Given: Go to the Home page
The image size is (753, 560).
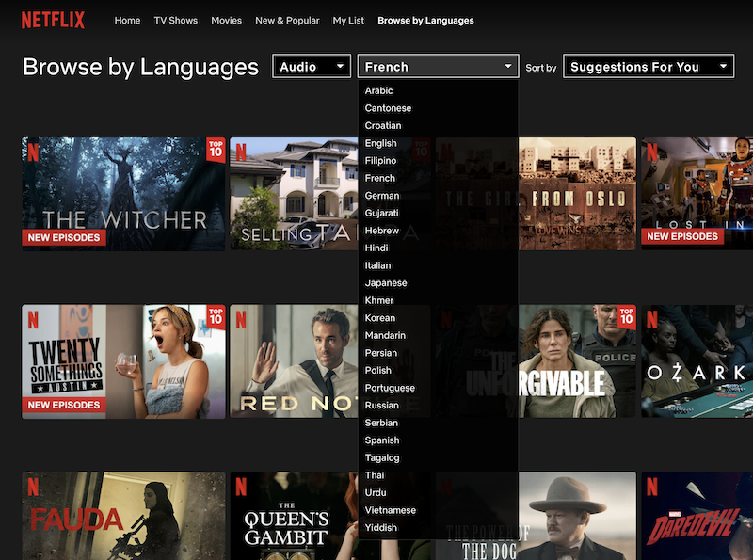Looking at the screenshot, I should coord(127,20).
